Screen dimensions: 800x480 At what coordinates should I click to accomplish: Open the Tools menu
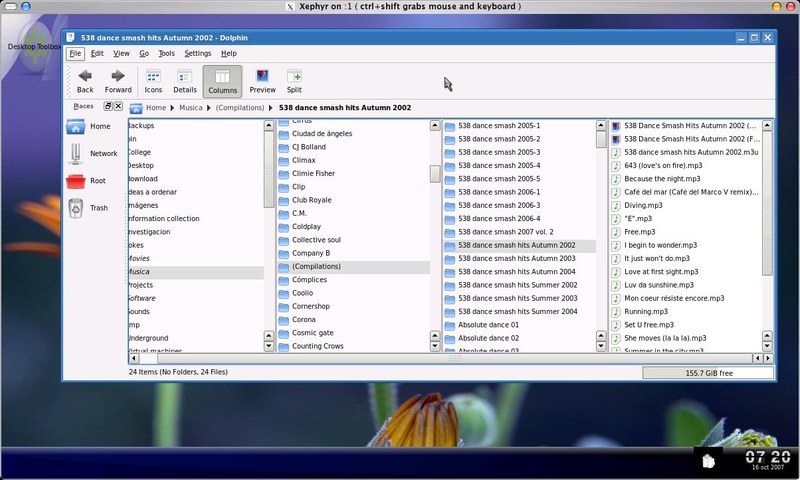point(166,53)
